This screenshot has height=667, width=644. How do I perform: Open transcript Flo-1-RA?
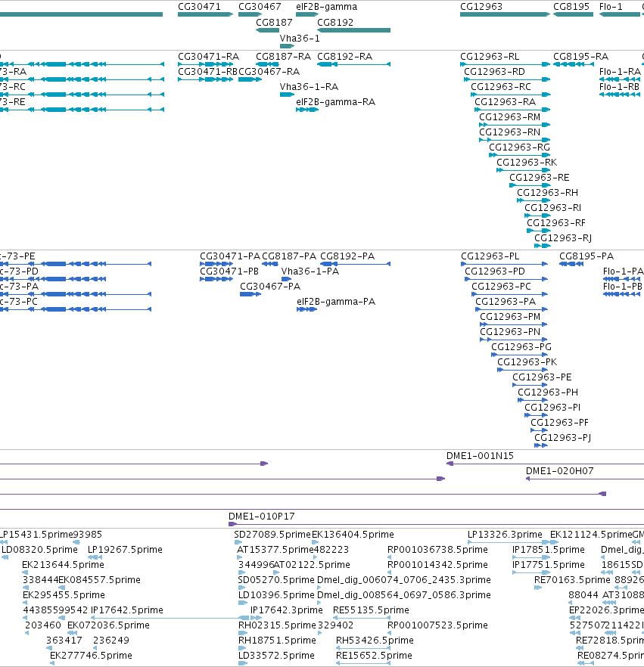pyautogui.click(x=620, y=72)
